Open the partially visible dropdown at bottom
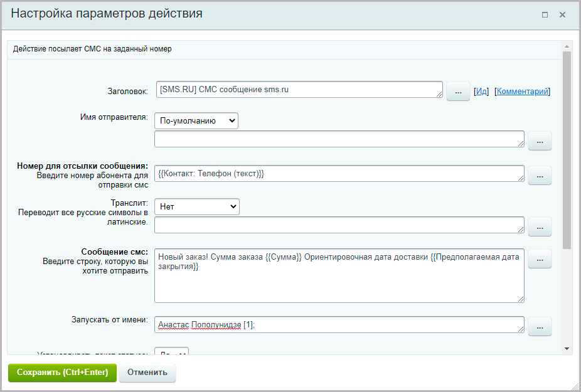581x392 pixels. [171, 353]
